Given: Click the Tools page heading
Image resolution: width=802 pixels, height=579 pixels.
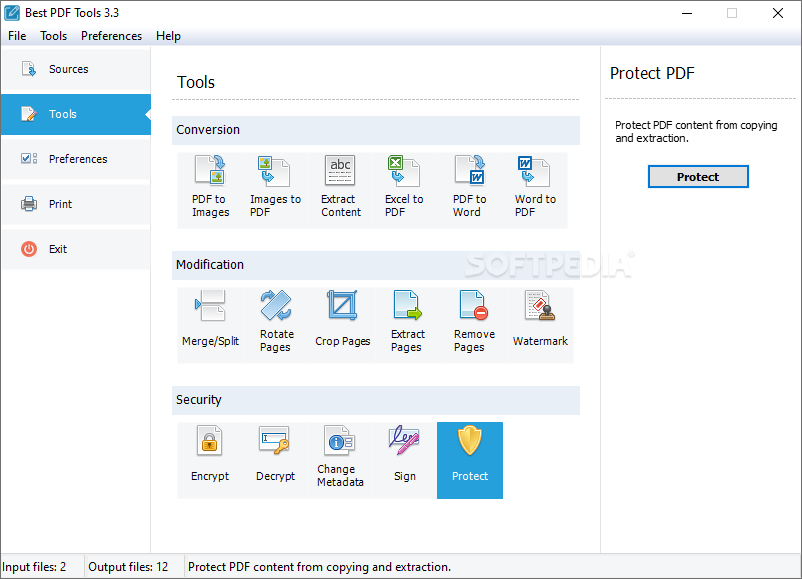Looking at the screenshot, I should pos(196,82).
